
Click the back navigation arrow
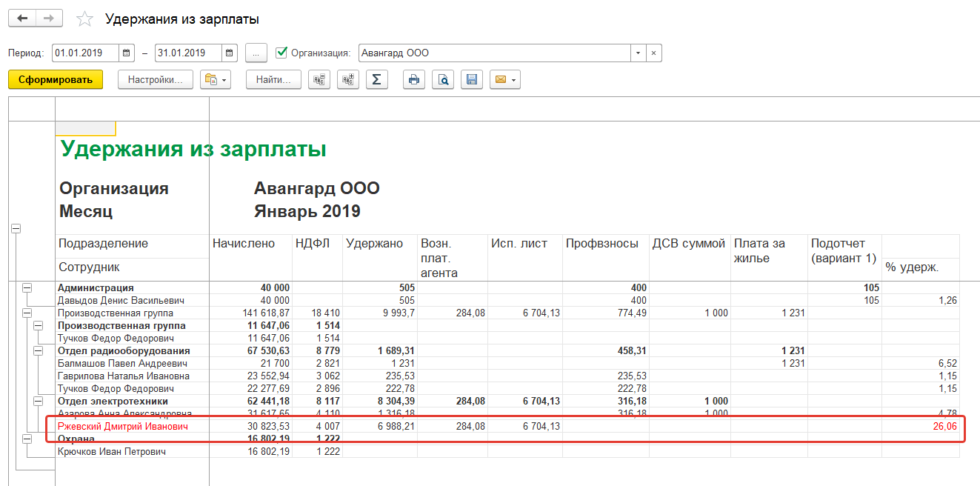[22, 19]
